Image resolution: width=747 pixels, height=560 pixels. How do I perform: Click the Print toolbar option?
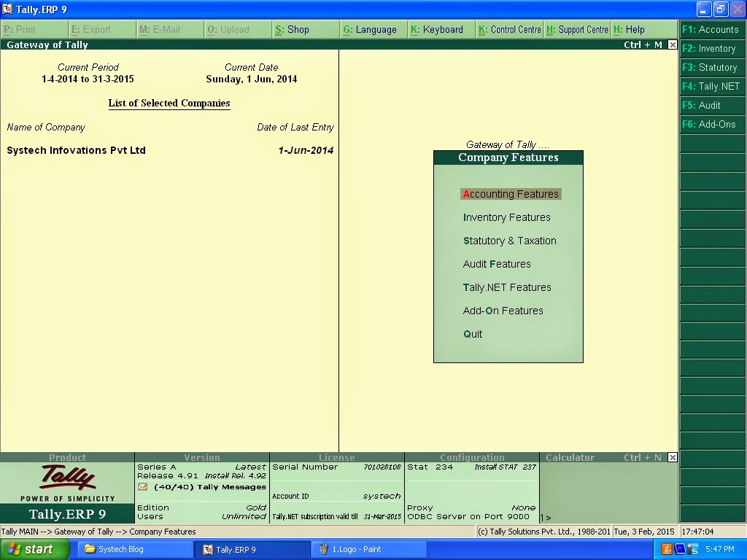(34, 29)
